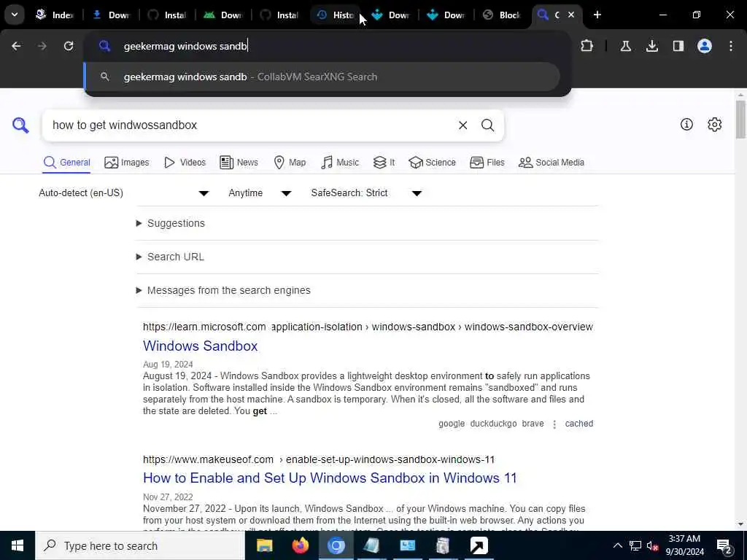
Task: Open 'How to Enable and Set Up Windows Sandbox' link
Action: [x=330, y=478]
